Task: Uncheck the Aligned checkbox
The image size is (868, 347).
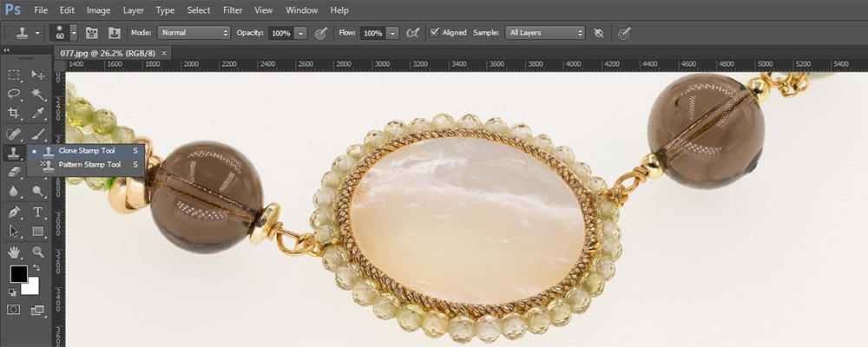Action: (x=435, y=33)
